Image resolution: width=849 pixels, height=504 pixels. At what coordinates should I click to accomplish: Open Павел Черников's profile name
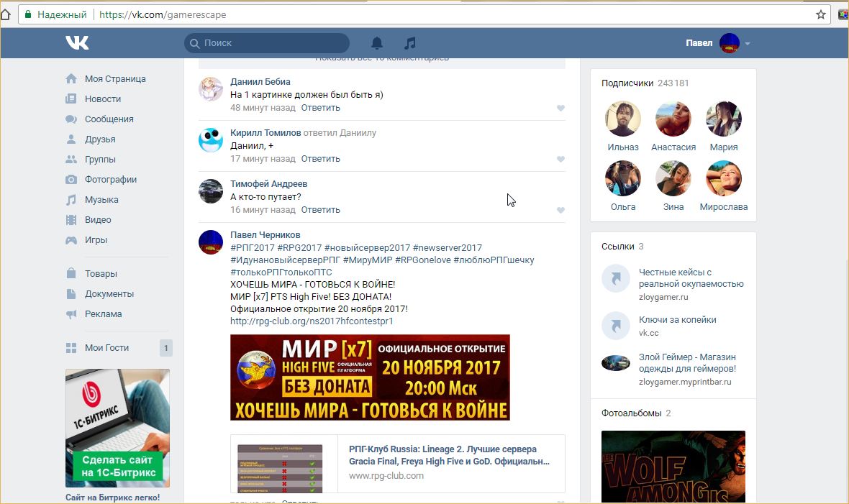coord(265,235)
